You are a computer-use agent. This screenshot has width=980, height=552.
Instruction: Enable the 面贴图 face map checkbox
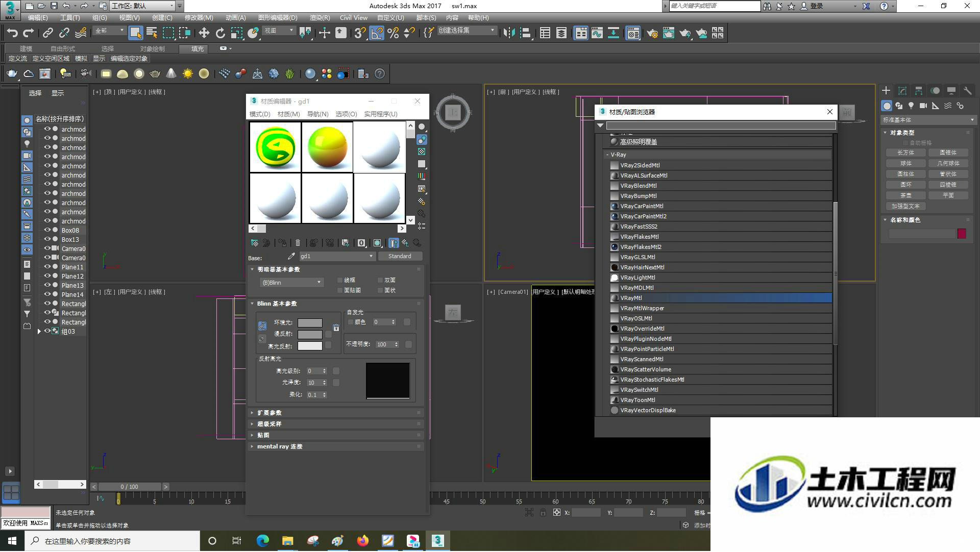point(340,291)
